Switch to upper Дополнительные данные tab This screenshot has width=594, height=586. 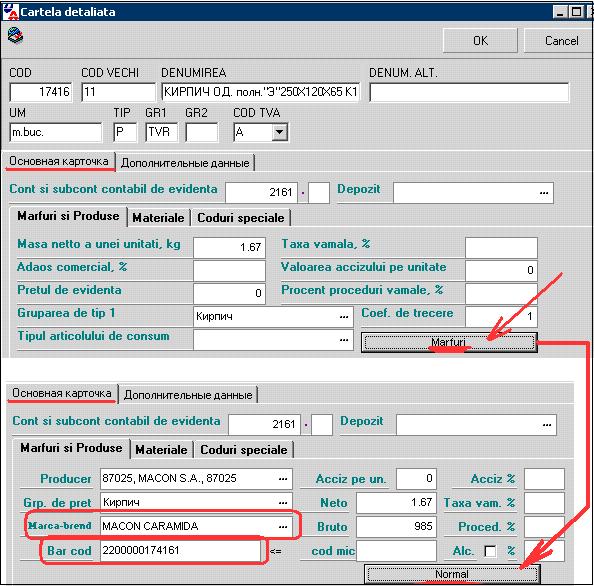pyautogui.click(x=185, y=163)
